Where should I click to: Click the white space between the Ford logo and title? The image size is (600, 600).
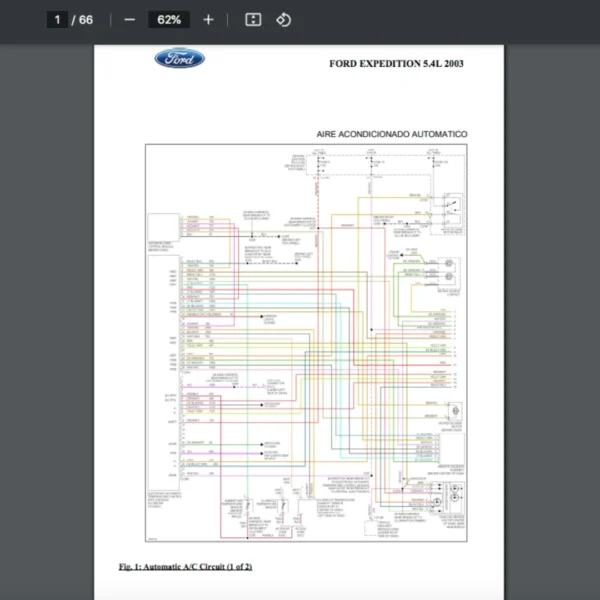point(265,62)
